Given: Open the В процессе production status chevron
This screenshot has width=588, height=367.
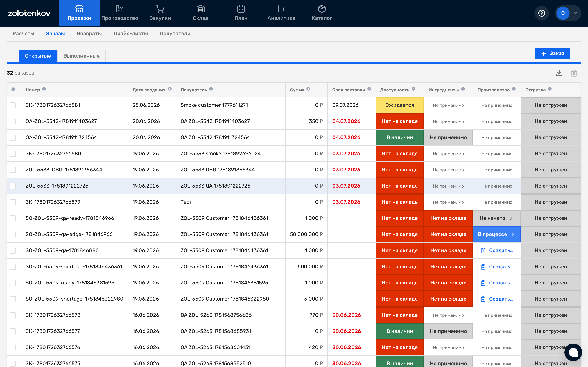Looking at the screenshot, I should click(x=513, y=235).
